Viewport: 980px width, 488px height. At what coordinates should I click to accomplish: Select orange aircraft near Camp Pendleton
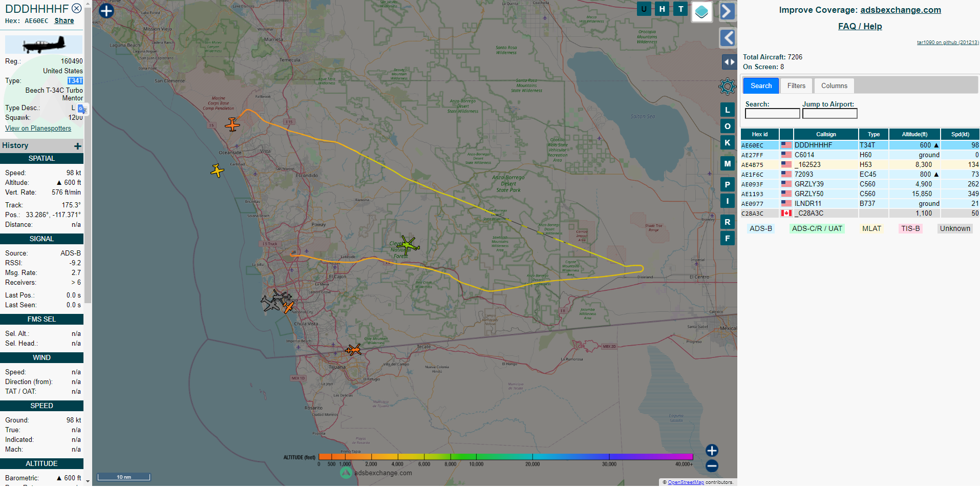click(232, 124)
